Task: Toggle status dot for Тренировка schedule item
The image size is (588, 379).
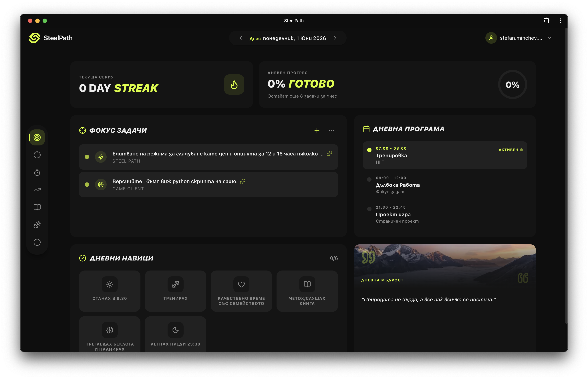Action: [x=369, y=150]
